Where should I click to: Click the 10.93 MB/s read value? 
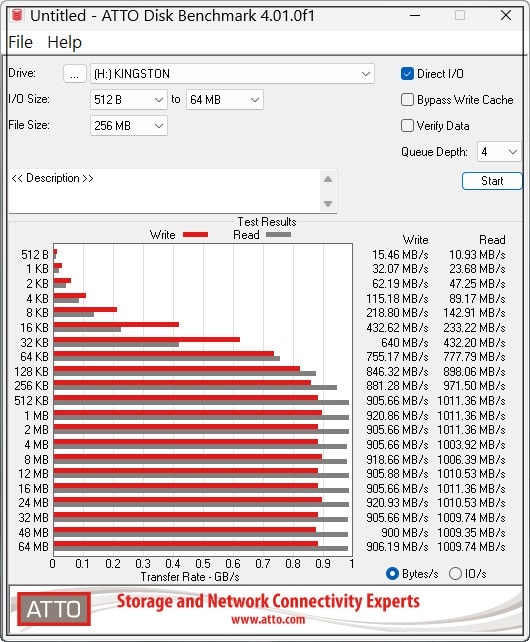477,255
